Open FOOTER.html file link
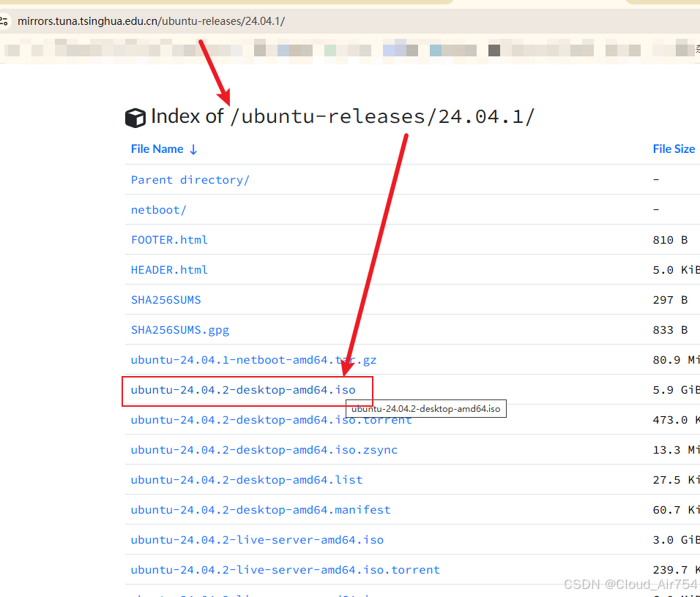 click(169, 239)
